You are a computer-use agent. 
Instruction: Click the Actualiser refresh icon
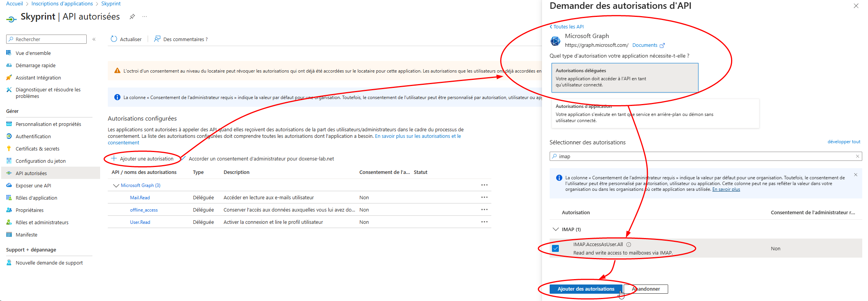click(114, 39)
